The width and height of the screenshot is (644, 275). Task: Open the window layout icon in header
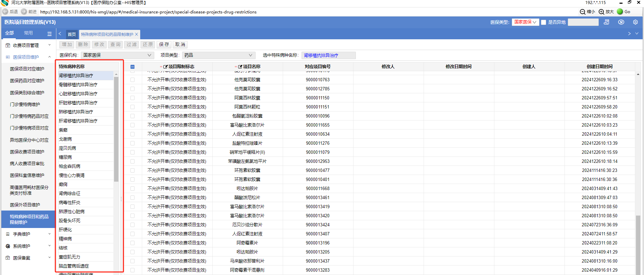click(x=606, y=22)
